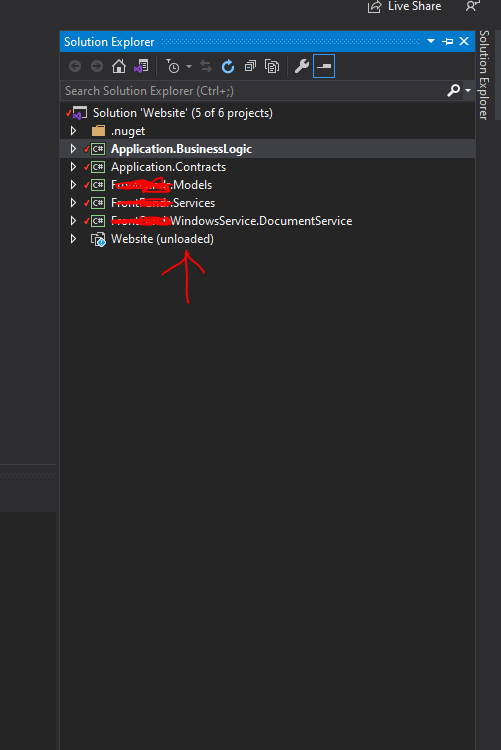The height and width of the screenshot is (750, 501).
Task: Open the pending changes filter clock icon
Action: 173,66
